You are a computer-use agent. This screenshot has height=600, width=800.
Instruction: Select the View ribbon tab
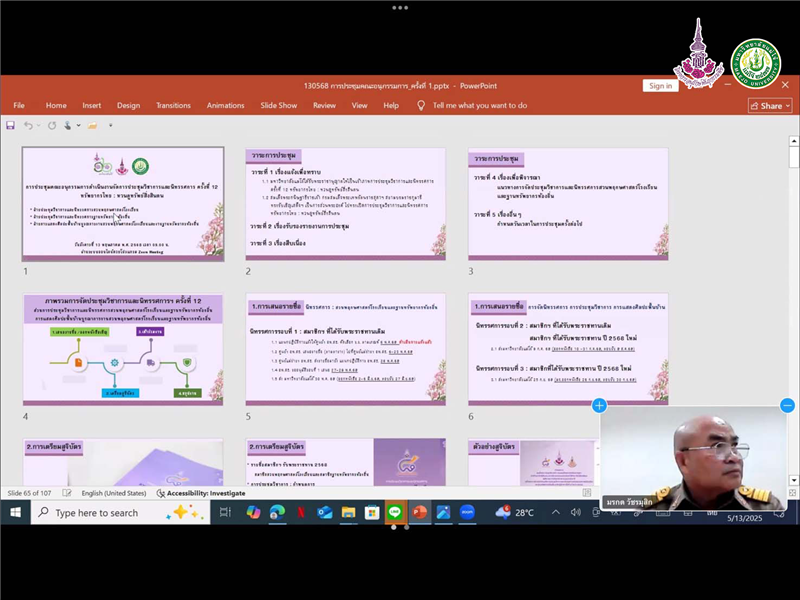pyautogui.click(x=359, y=106)
